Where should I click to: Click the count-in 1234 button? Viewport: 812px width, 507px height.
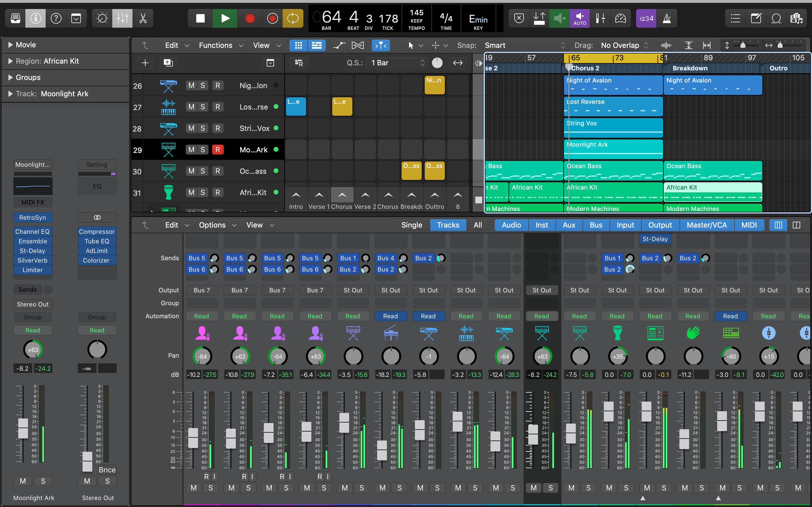[646, 18]
